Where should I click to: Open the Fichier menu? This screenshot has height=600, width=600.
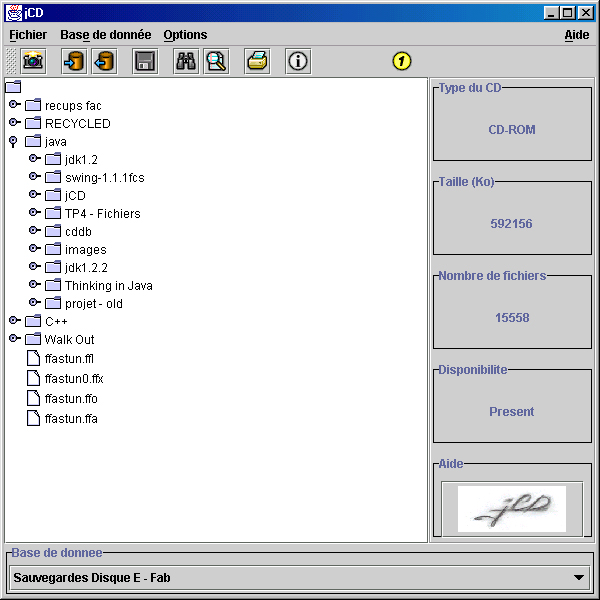(x=28, y=35)
